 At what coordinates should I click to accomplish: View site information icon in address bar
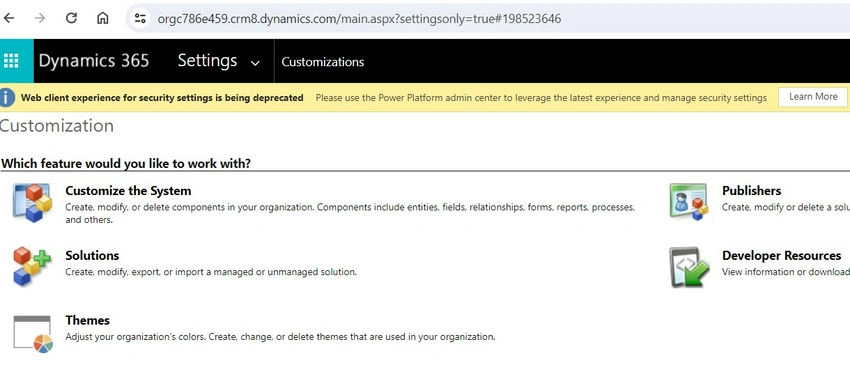click(140, 18)
